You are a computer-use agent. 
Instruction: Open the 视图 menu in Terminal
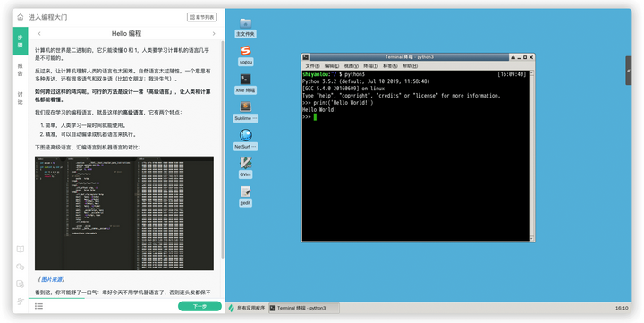click(352, 65)
